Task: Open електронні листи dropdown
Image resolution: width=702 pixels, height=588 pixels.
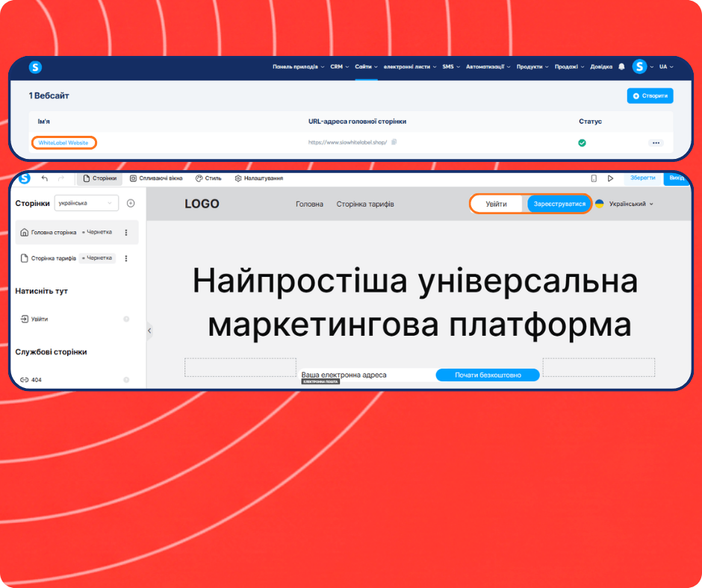Action: [x=410, y=66]
